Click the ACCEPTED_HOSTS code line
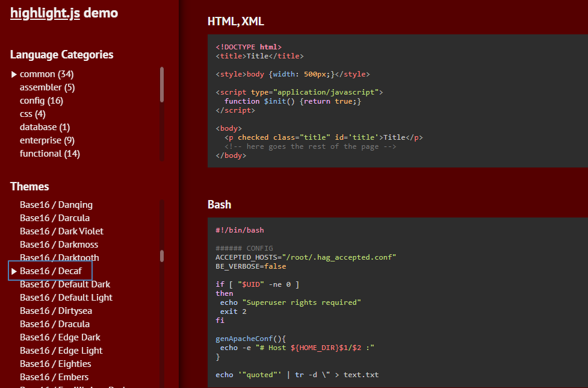 306,257
